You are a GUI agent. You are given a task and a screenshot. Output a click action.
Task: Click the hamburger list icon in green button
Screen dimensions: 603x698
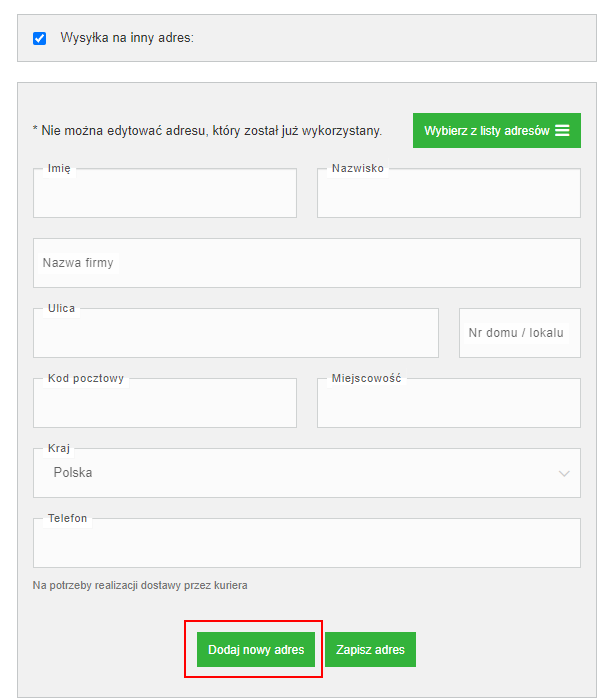coord(562,130)
